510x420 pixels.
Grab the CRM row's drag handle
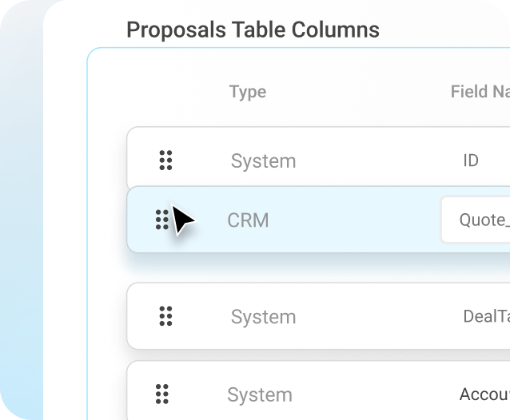pos(162,220)
